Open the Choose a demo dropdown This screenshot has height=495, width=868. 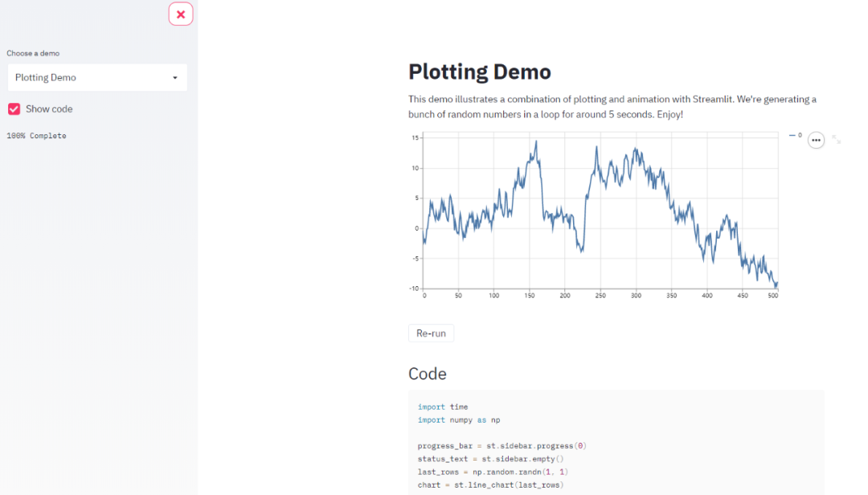[x=96, y=77]
